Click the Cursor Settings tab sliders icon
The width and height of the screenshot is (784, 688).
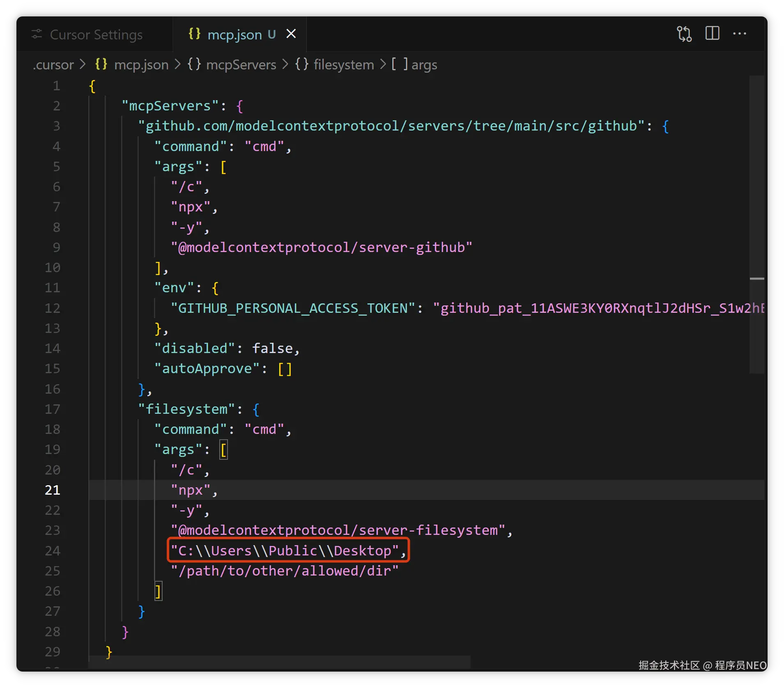coord(37,34)
